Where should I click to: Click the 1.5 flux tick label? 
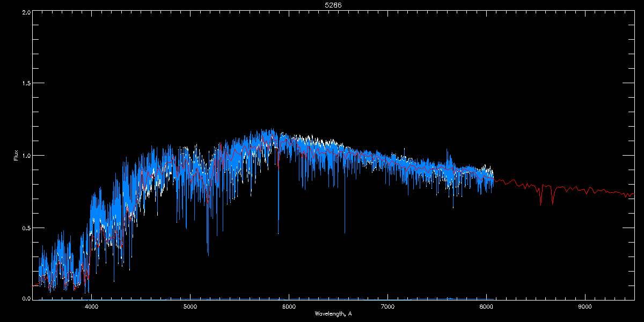click(x=26, y=83)
